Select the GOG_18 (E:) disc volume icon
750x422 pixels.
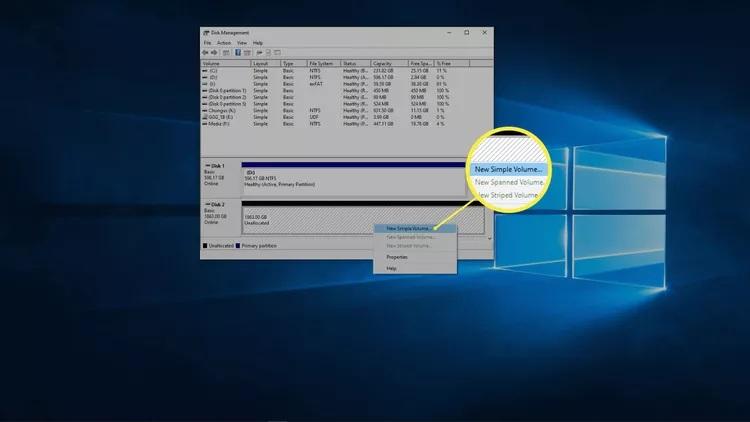point(205,117)
